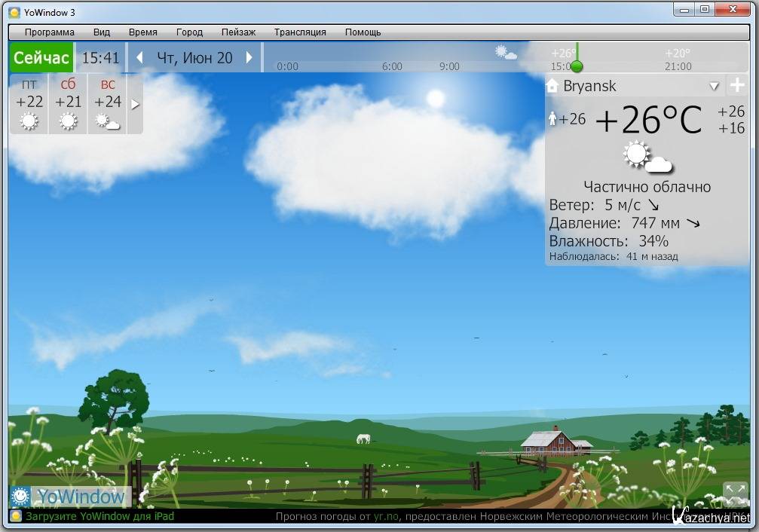Click the Загрузите YoWindow для iPad link

pyautogui.click(x=99, y=516)
